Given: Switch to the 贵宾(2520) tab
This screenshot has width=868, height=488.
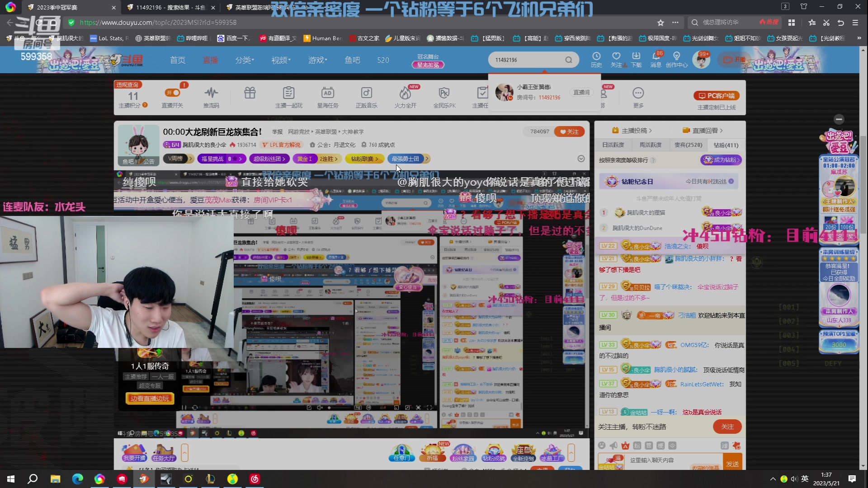Looking at the screenshot, I should coord(688,145).
